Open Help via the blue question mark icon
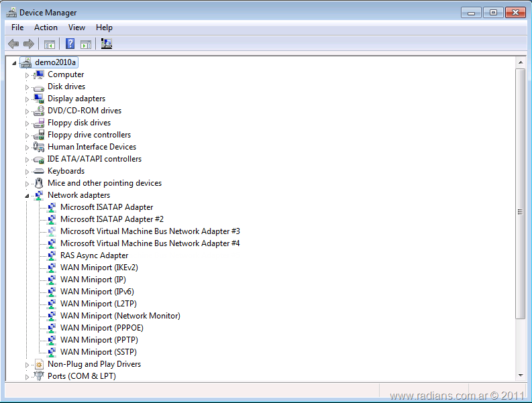Screen dimensions: 532x403 tap(70, 44)
